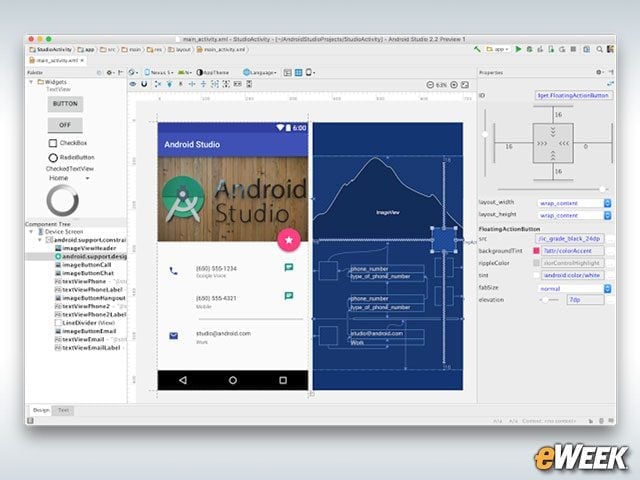Click the Debug app bug icon
The height and width of the screenshot is (480, 640).
click(529, 49)
